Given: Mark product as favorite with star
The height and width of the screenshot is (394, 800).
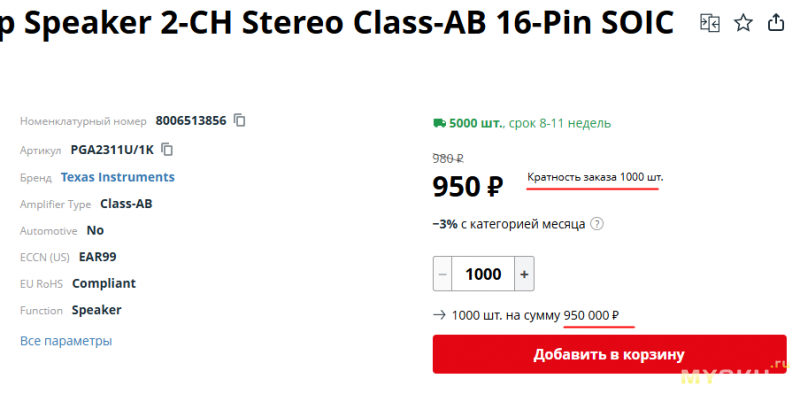Looking at the screenshot, I should point(743,23).
